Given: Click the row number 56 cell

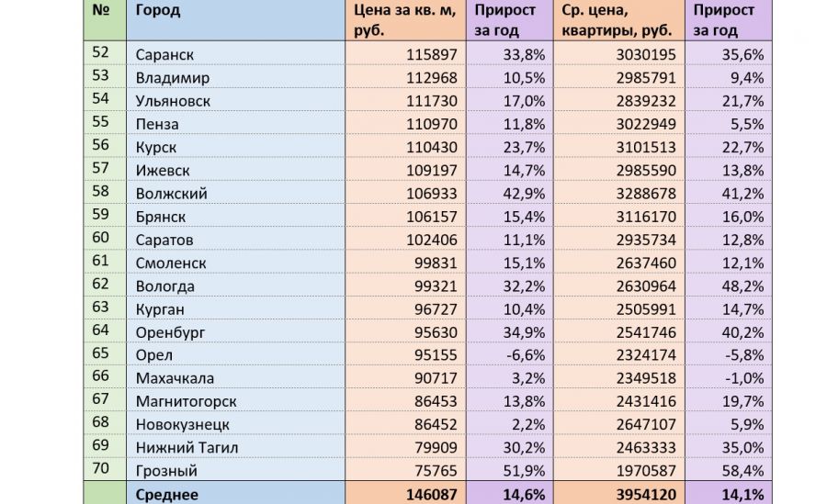Looking at the screenshot, I should click(x=101, y=145).
